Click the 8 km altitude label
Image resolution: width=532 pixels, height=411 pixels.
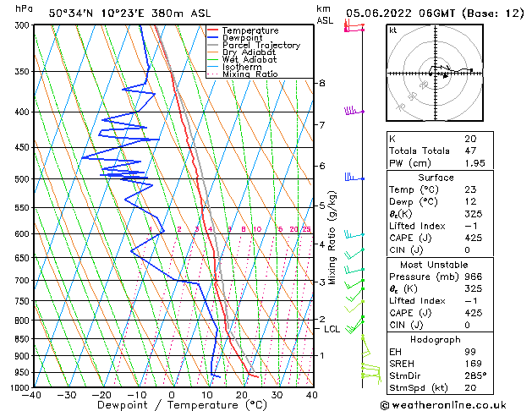(x=322, y=83)
